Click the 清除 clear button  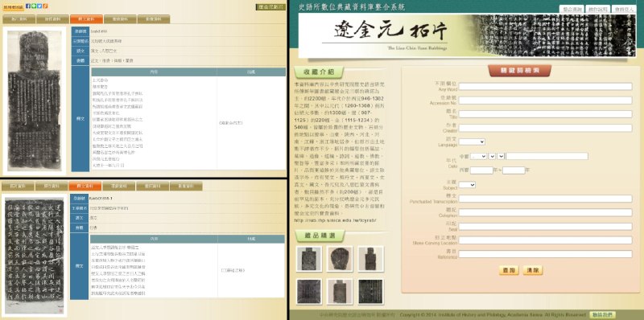pyautogui.click(x=533, y=270)
